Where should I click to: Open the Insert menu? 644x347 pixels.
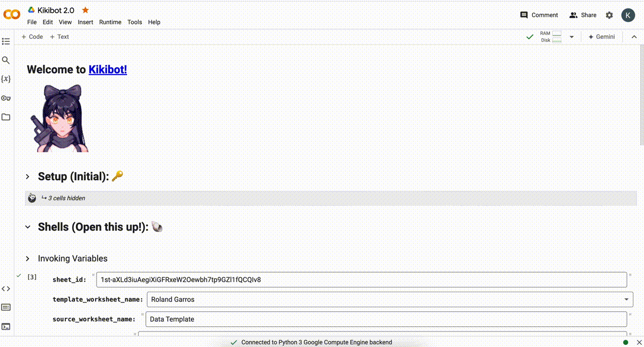pos(85,22)
